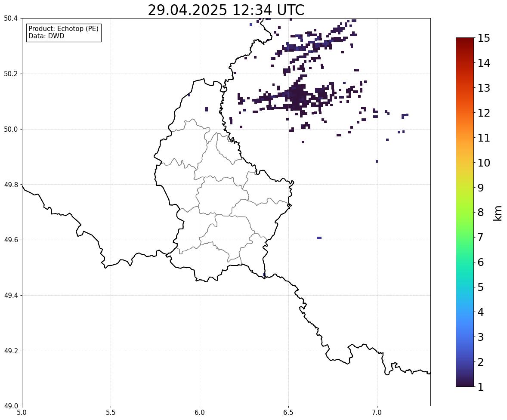Click the colorbar tick label 15
Screen dimensions: 507x420
[484, 38]
